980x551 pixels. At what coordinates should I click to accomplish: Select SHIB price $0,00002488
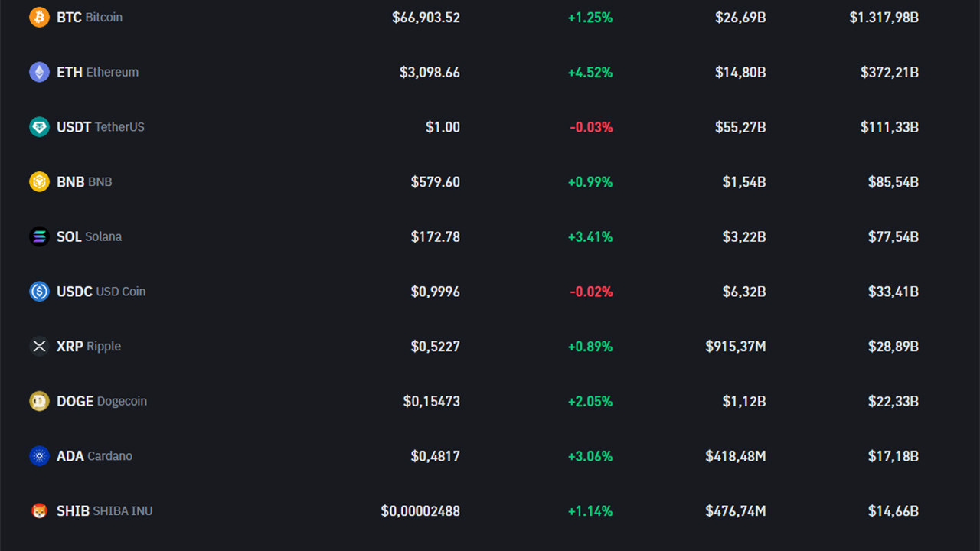(x=420, y=510)
